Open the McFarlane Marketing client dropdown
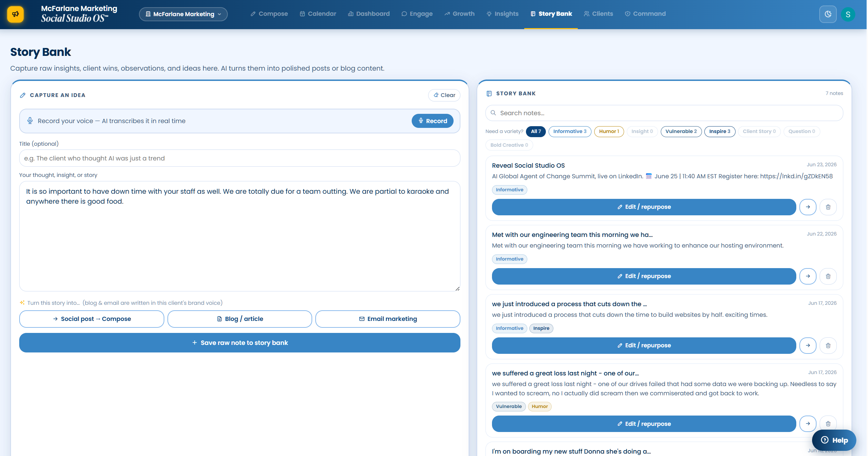 pyautogui.click(x=183, y=14)
